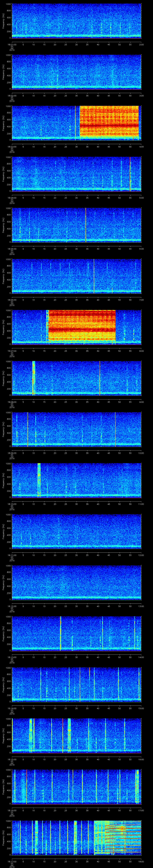Image resolution: width=153 pixels, height=868 pixels.
Task: Click the bright vertical burst near 10 s in the 18:08:00 panel
Action: [33, 378]
